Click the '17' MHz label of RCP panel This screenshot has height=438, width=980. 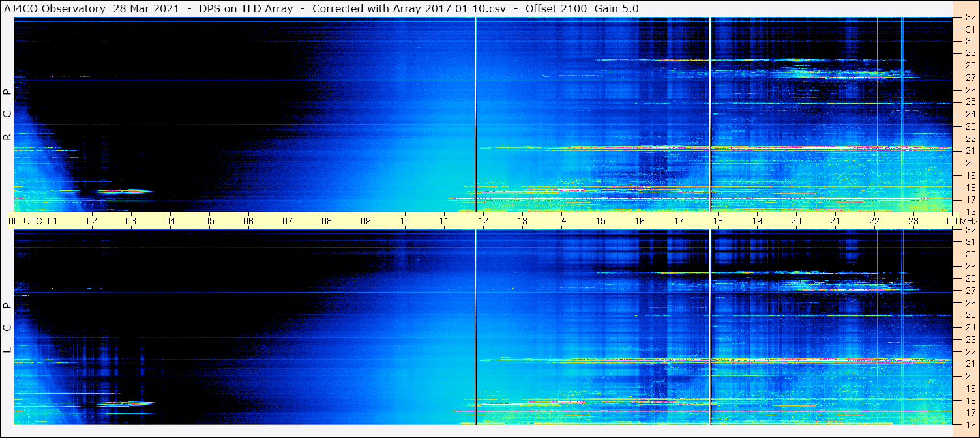pyautogui.click(x=970, y=199)
